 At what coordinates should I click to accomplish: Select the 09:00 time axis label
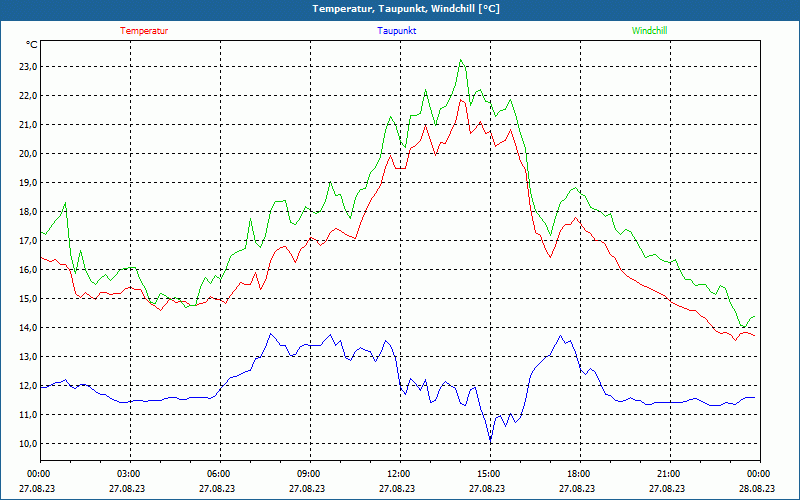[308, 474]
